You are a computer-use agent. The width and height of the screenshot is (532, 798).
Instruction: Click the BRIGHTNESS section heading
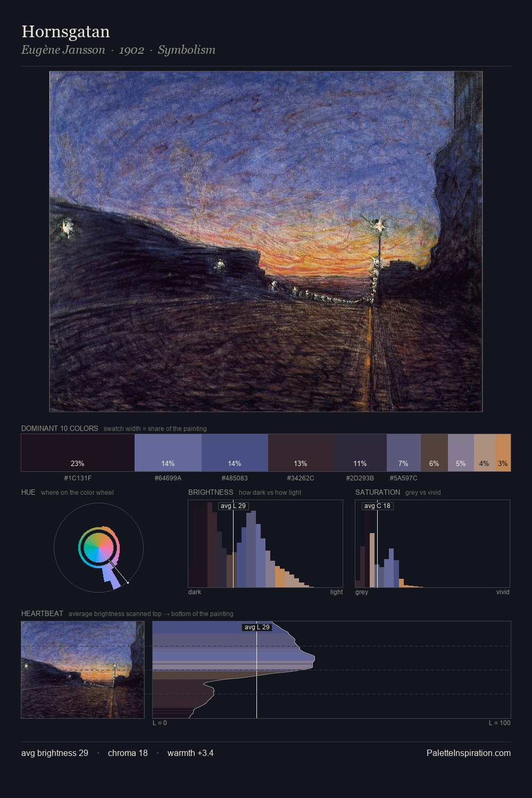click(211, 492)
